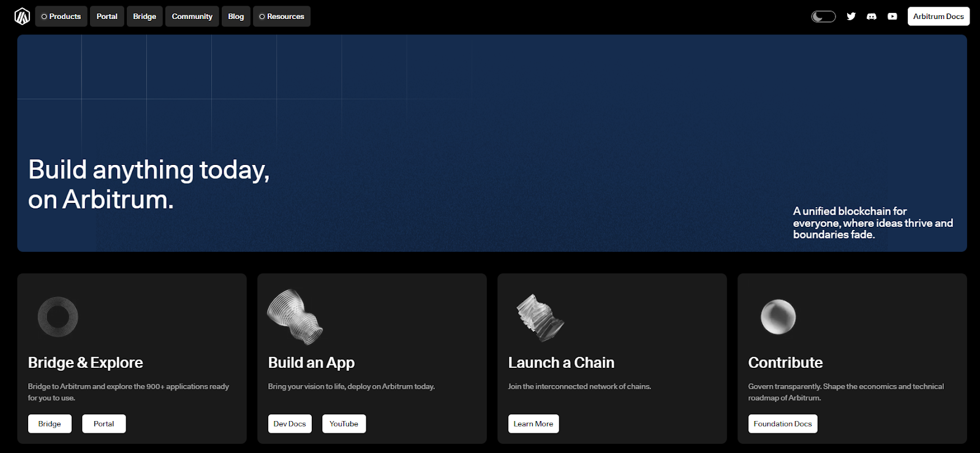Click the Arbitrum Docs button

tap(938, 17)
